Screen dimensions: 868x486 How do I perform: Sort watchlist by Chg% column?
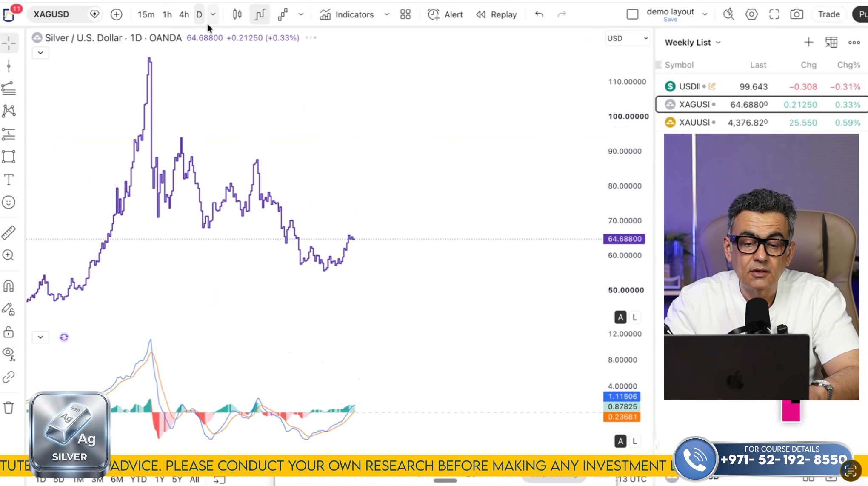point(848,65)
